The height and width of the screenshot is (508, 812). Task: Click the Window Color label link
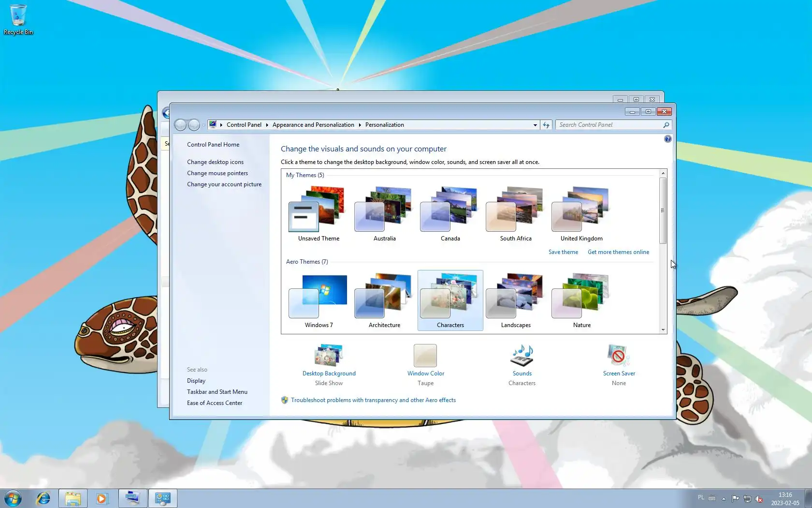tap(425, 374)
